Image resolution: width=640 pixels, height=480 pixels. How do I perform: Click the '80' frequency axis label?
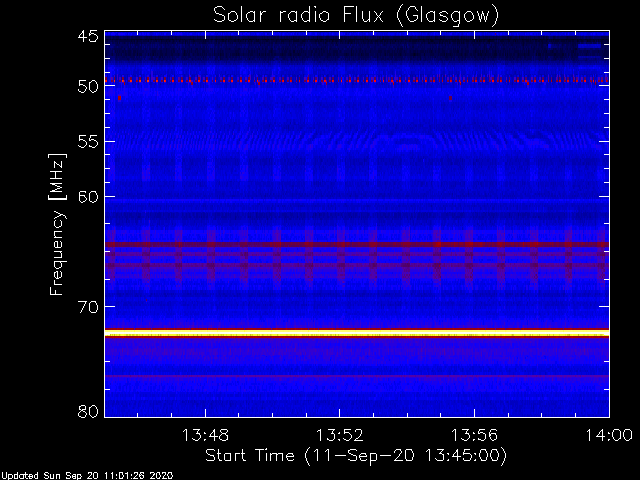(x=88, y=411)
